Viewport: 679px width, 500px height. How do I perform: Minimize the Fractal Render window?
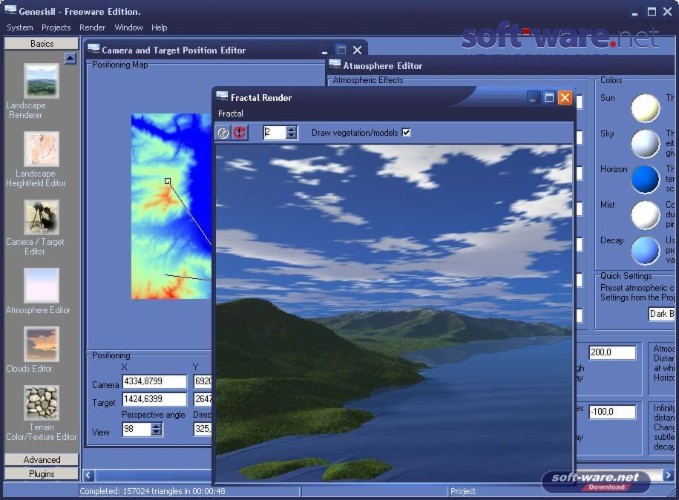coord(533,98)
